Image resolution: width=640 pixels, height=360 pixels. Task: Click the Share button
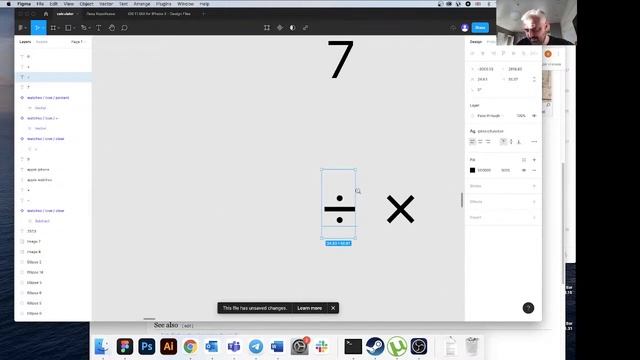480,28
